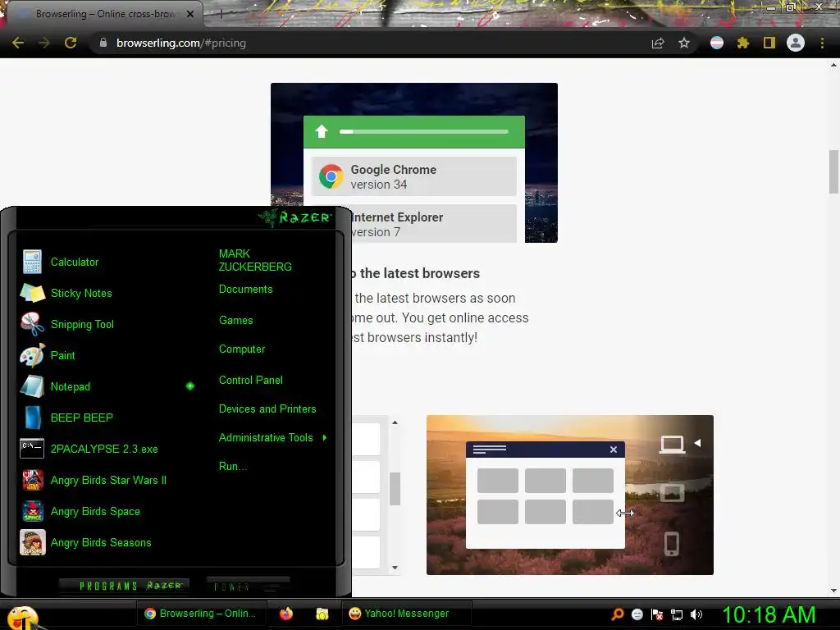The image size is (840, 630).
Task: Bookmark this page with the star icon
Action: (x=684, y=43)
